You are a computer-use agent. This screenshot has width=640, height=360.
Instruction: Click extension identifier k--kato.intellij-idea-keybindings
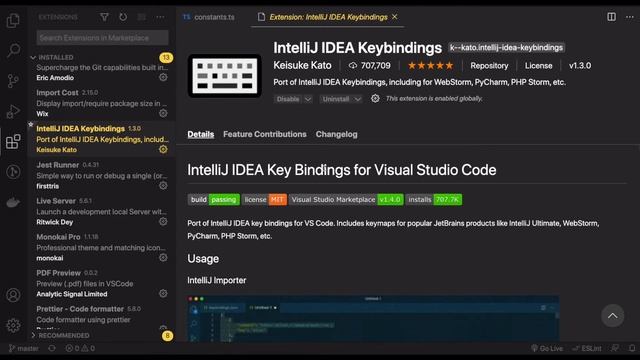click(507, 48)
